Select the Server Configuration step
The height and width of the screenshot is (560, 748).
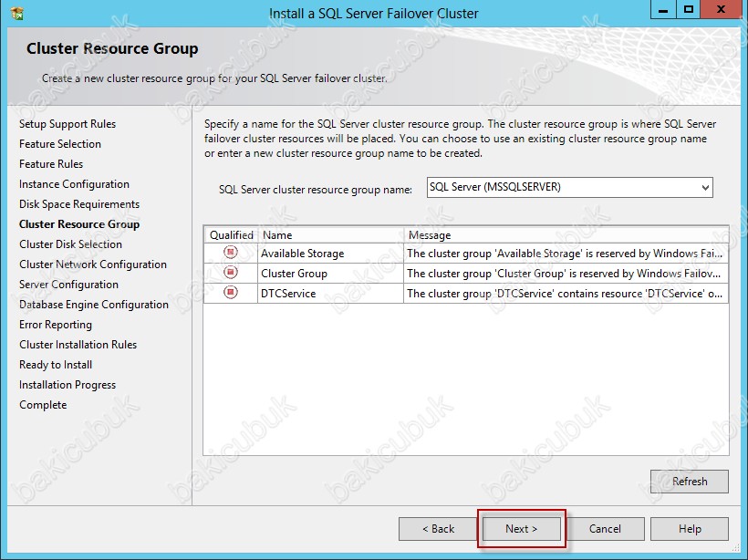68,285
